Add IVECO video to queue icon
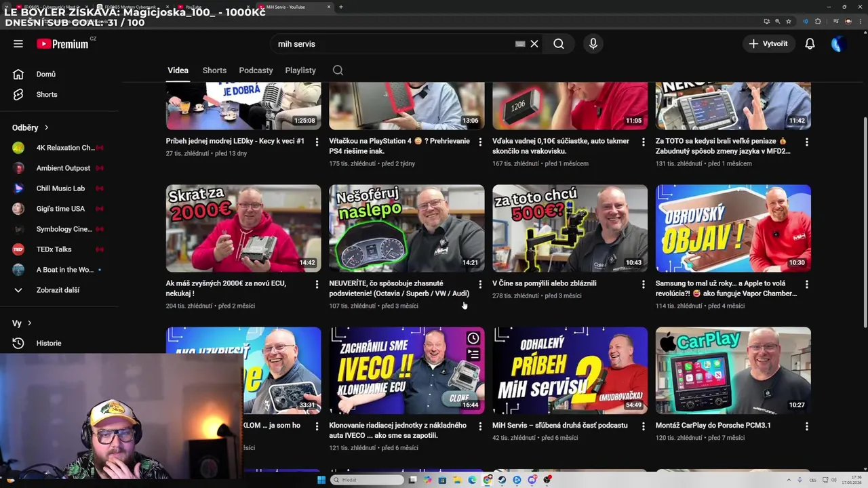The height and width of the screenshot is (488, 868). [x=473, y=354]
